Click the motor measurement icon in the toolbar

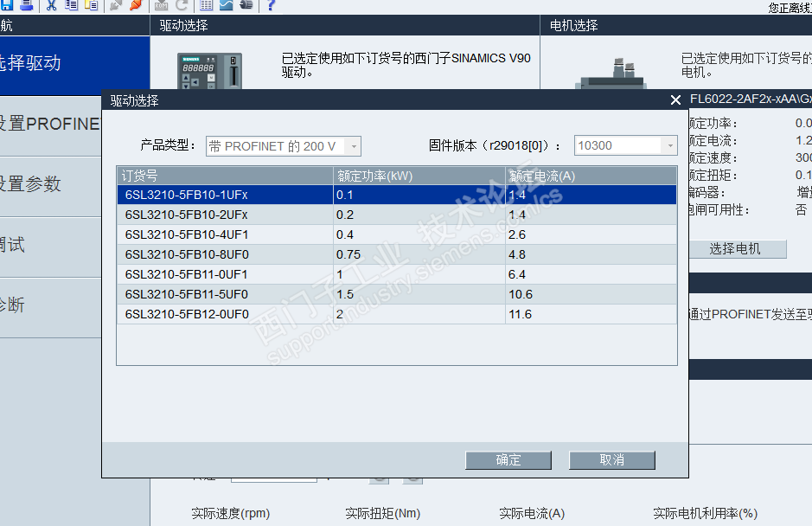pyautogui.click(x=246, y=4)
